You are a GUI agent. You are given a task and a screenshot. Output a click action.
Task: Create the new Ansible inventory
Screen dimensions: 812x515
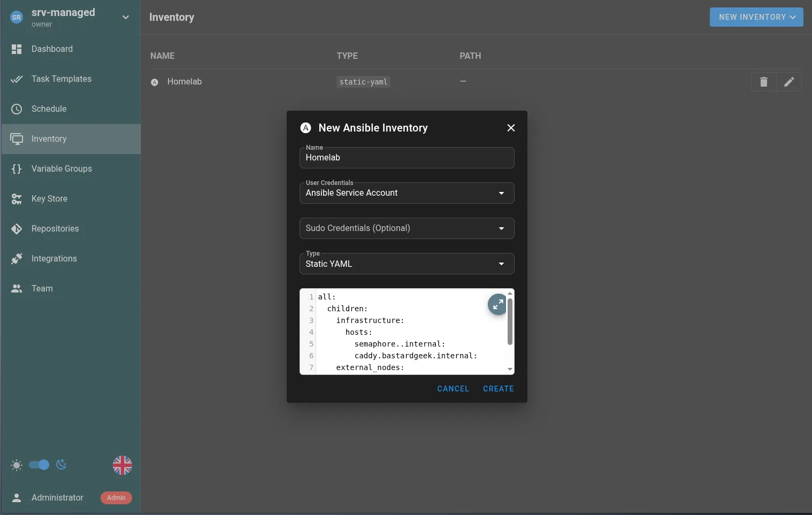[x=498, y=389]
